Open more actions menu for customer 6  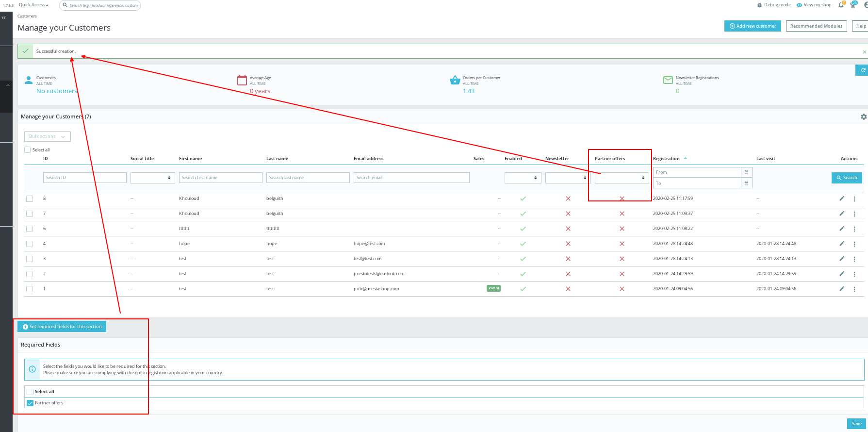tap(854, 229)
